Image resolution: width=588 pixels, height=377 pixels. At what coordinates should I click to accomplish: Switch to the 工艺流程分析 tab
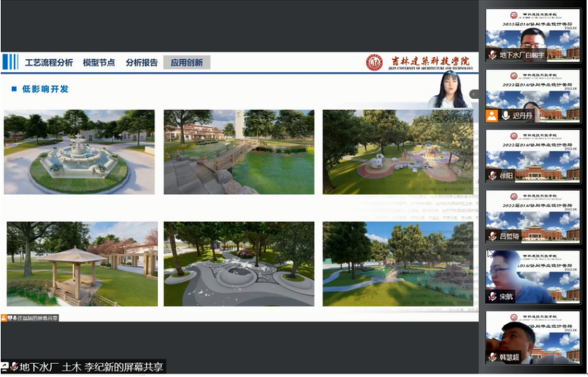coord(48,62)
